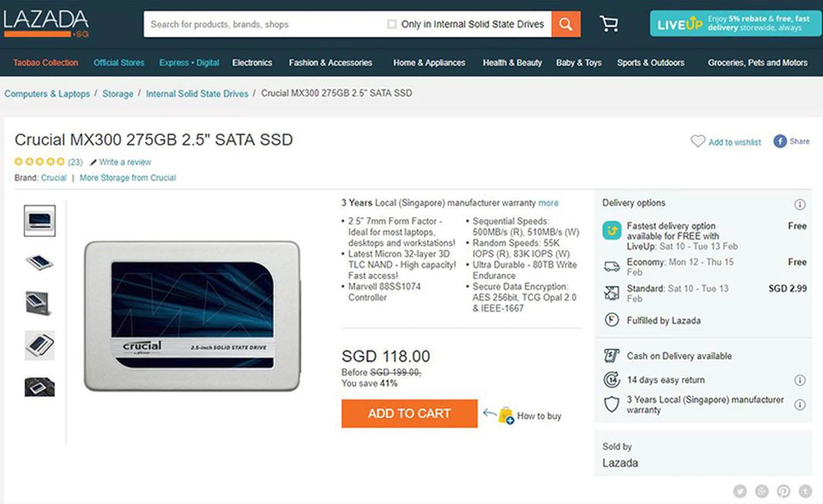Click the orange search magnifier button

coord(566,24)
